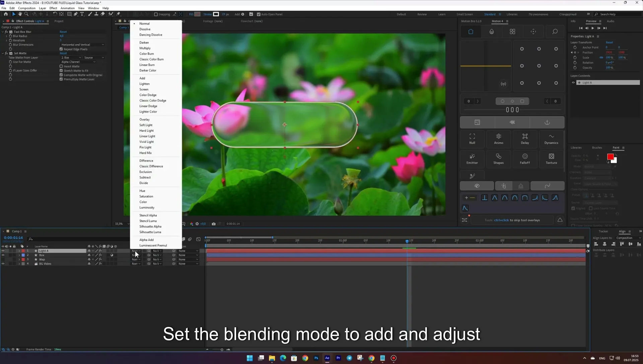Toggle the Auto-Open Panel checkbox
The width and height of the screenshot is (643, 364).
click(259, 14)
